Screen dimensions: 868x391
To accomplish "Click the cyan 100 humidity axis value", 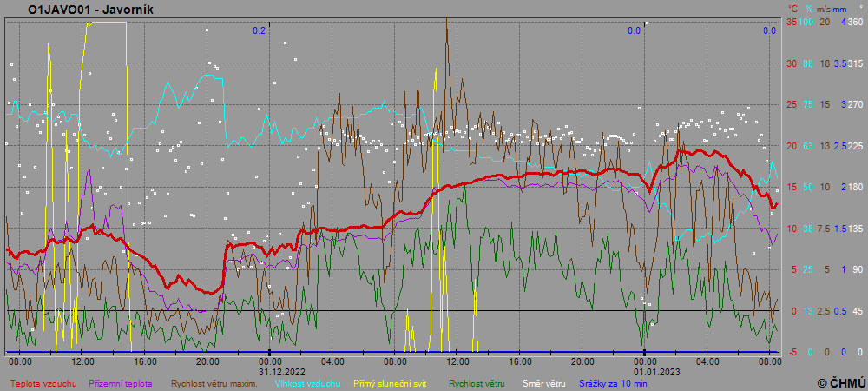I will tap(806, 22).
